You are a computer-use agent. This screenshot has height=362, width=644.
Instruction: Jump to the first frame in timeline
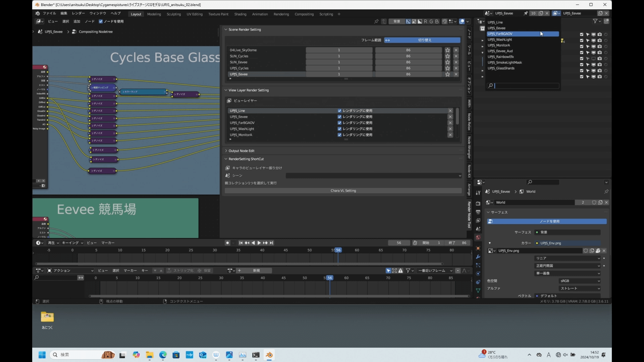click(241, 243)
